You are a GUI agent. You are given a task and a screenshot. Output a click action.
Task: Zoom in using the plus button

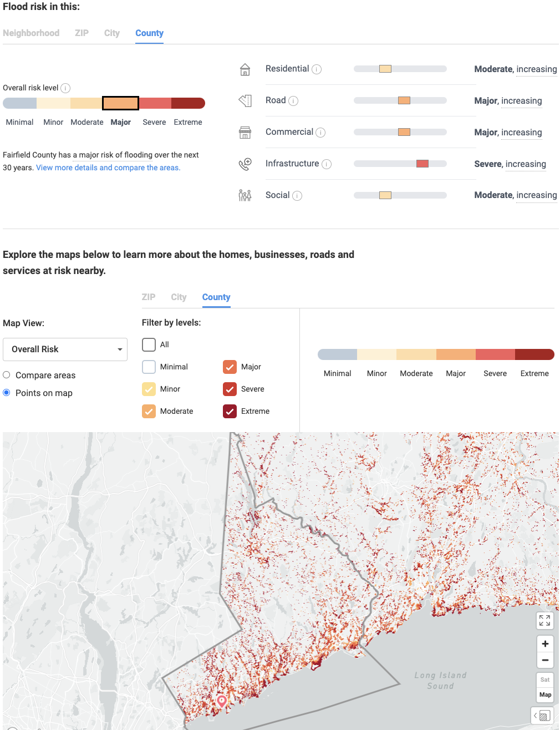click(x=545, y=643)
